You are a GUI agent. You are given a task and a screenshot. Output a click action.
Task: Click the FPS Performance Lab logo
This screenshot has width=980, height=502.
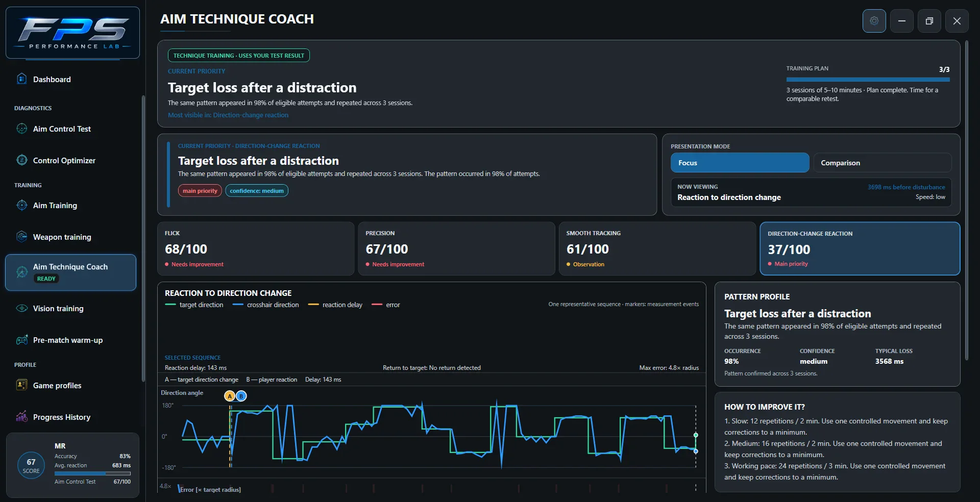tap(72, 33)
